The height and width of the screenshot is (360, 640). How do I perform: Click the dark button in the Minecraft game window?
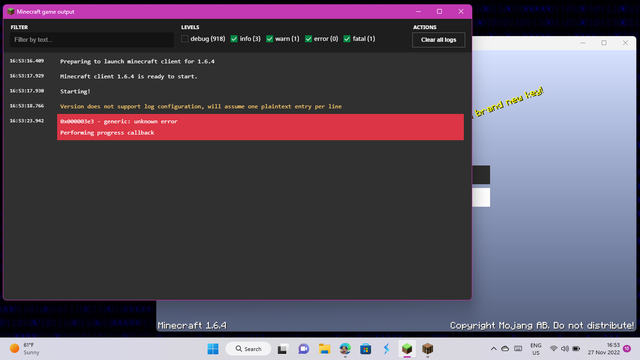[481, 175]
